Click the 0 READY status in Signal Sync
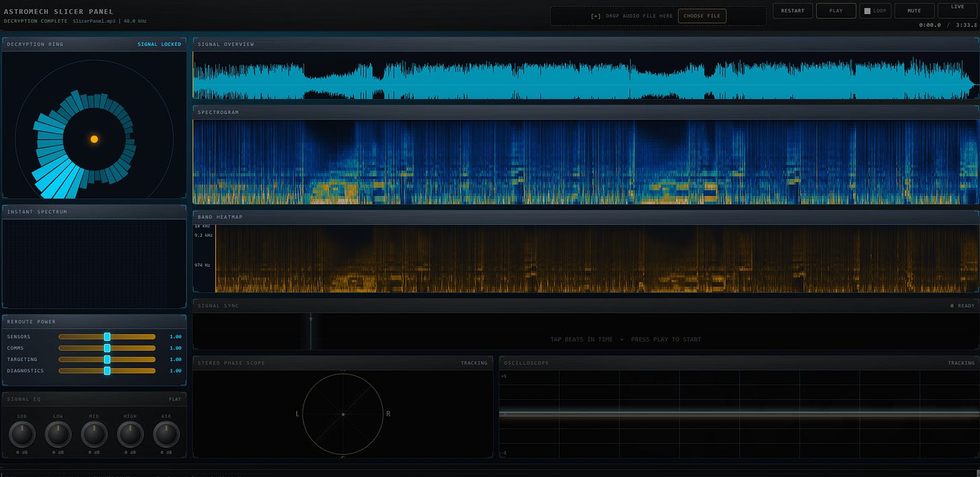This screenshot has height=477, width=980. tap(962, 306)
